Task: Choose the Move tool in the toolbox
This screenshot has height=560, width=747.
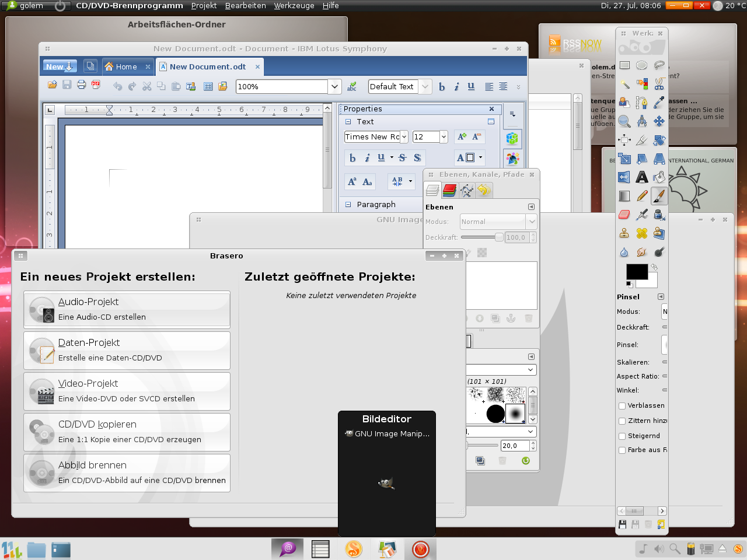Action: (x=659, y=121)
